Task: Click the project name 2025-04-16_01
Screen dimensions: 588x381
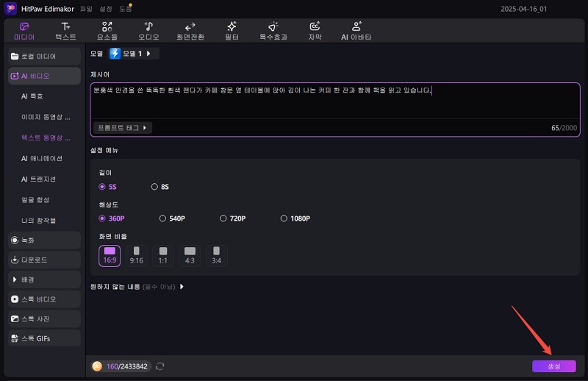Action: [x=523, y=9]
